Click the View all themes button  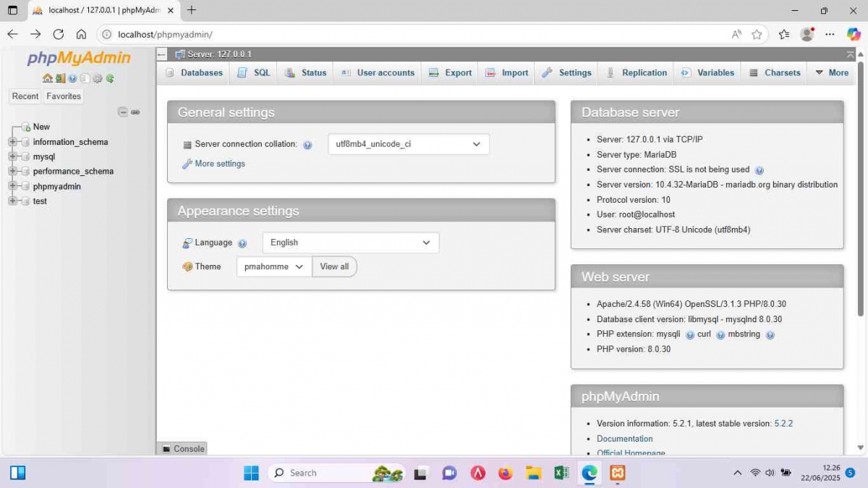[x=334, y=266]
